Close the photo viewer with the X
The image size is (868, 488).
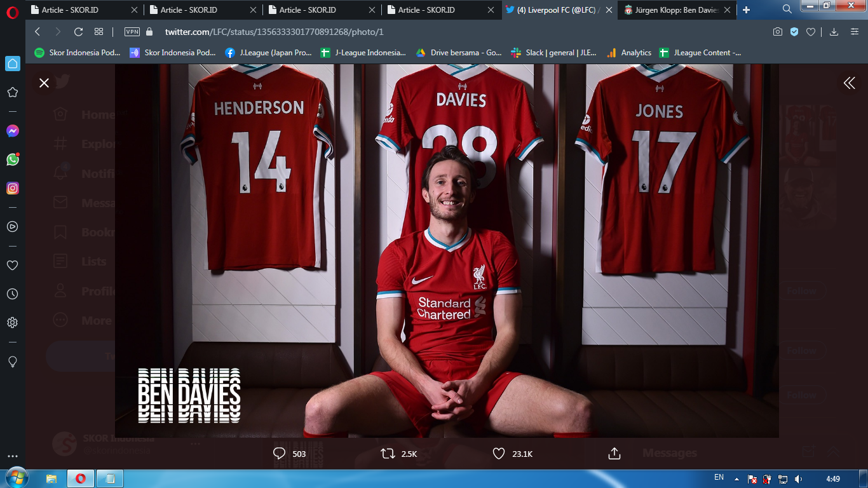click(44, 83)
